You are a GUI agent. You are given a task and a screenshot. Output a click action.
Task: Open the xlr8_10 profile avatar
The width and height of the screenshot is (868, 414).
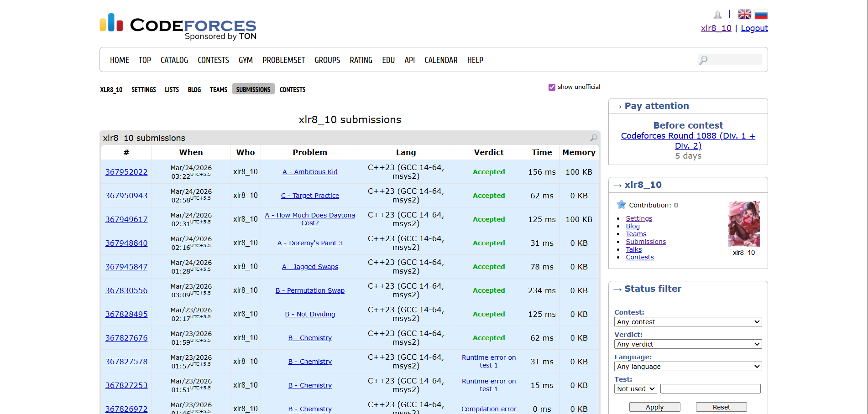point(743,224)
